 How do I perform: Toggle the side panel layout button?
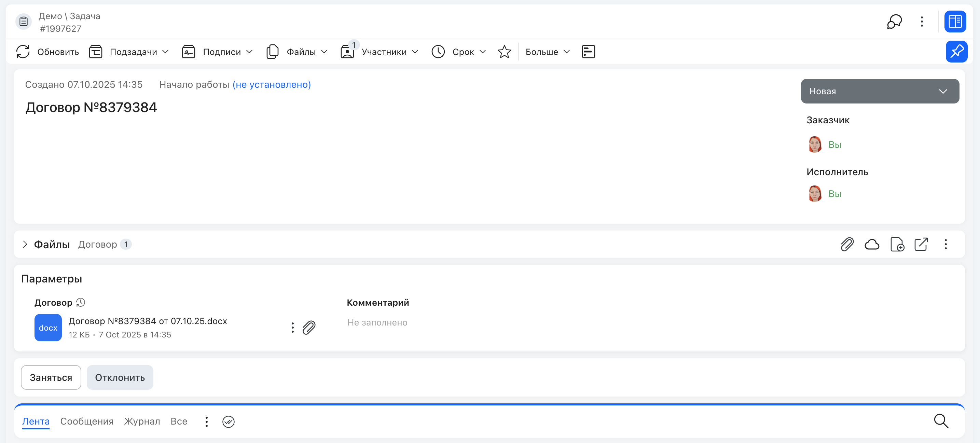pyautogui.click(x=955, y=22)
